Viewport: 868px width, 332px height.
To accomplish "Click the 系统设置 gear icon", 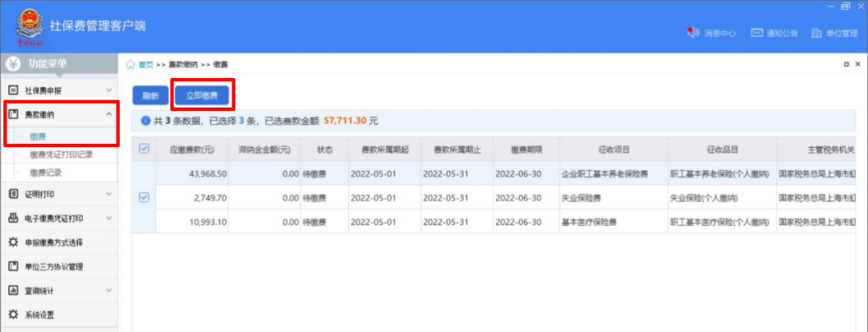I will point(14,315).
